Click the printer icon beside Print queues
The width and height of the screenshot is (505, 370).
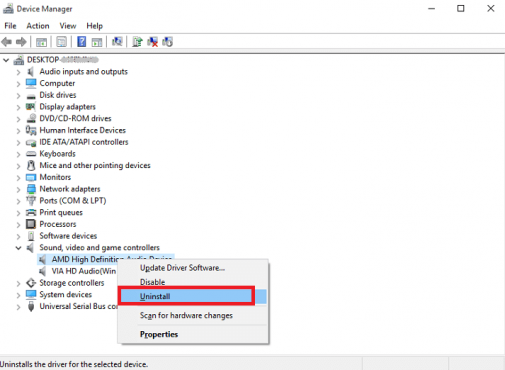[x=31, y=212]
